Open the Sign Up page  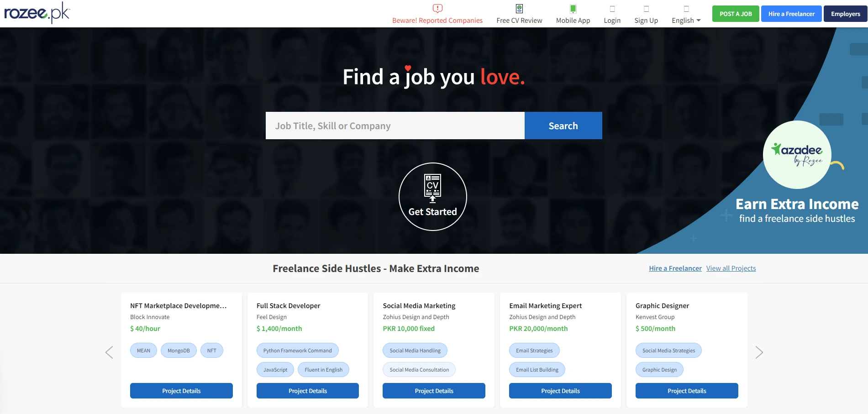coord(646,21)
